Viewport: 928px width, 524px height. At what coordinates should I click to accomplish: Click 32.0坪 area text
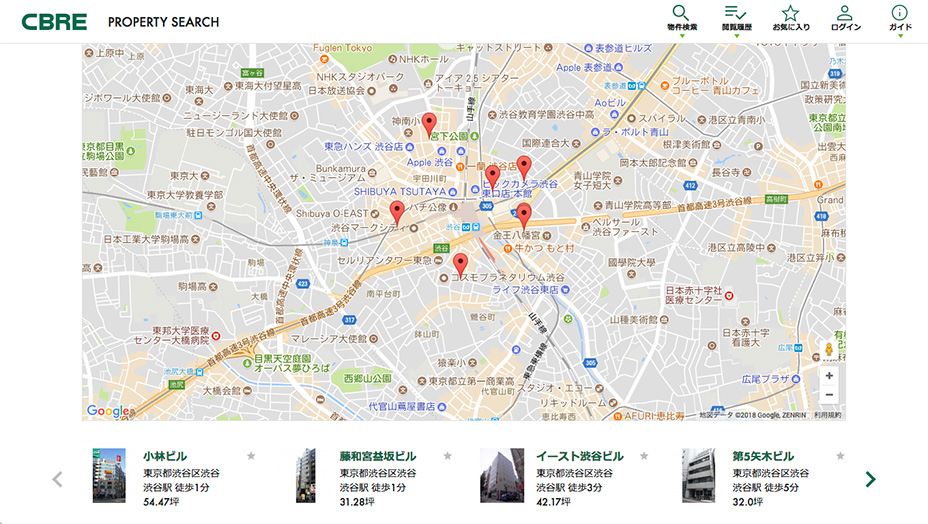pyautogui.click(x=747, y=502)
